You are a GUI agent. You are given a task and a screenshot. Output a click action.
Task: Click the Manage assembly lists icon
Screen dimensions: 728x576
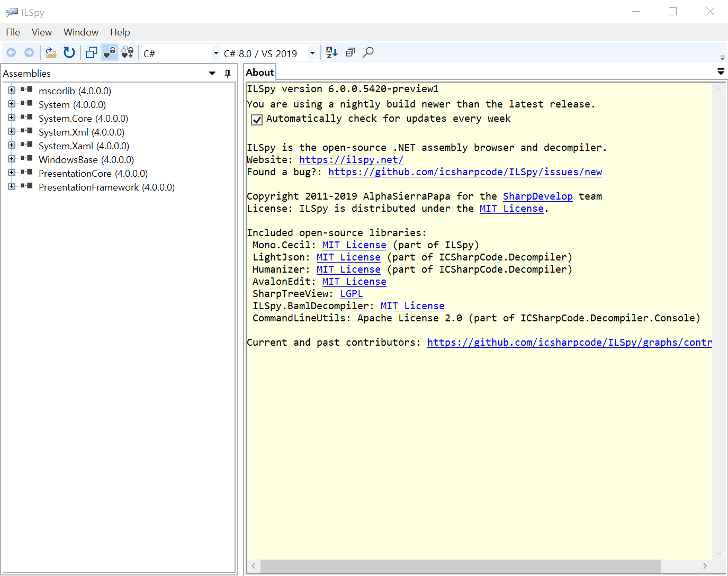[x=92, y=52]
